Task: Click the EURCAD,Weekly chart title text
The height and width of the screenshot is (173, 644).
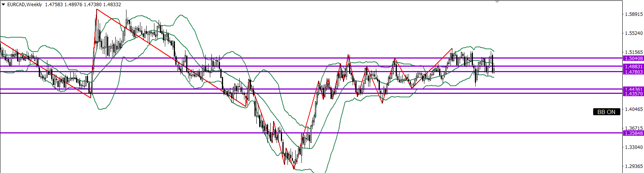Action: tap(24, 5)
